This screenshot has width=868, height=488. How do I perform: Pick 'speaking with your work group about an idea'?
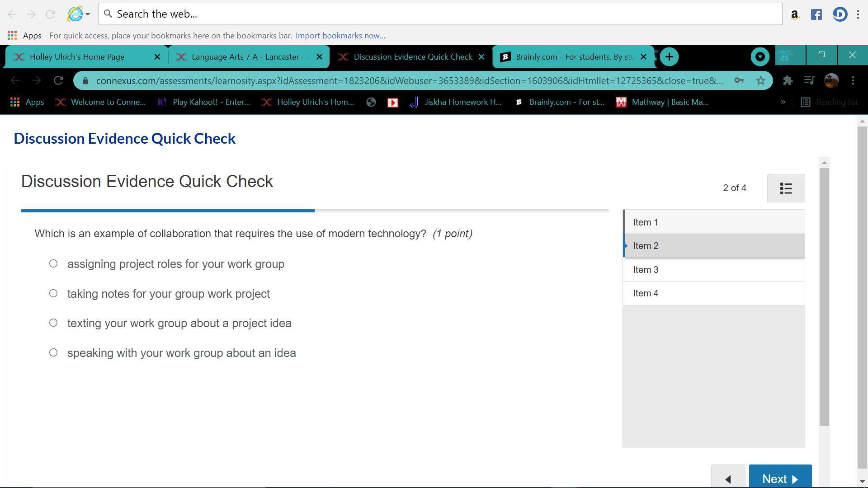pyautogui.click(x=53, y=352)
